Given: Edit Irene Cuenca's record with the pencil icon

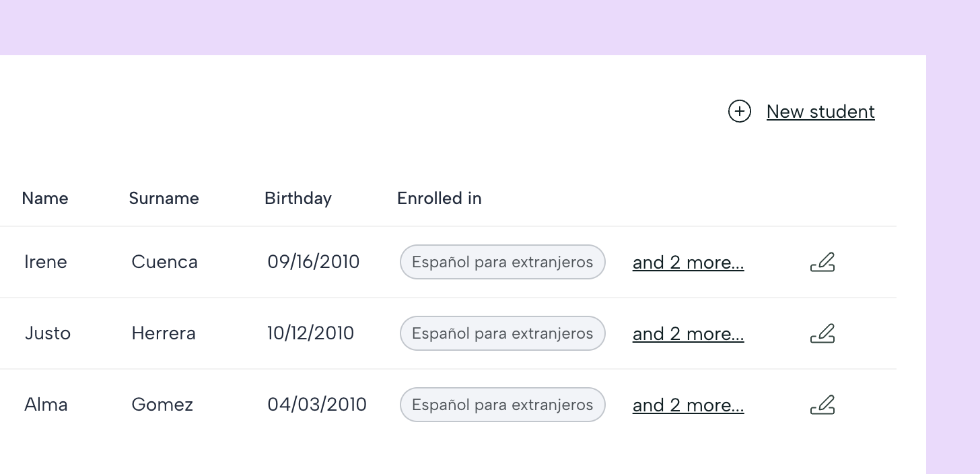Looking at the screenshot, I should tap(823, 262).
